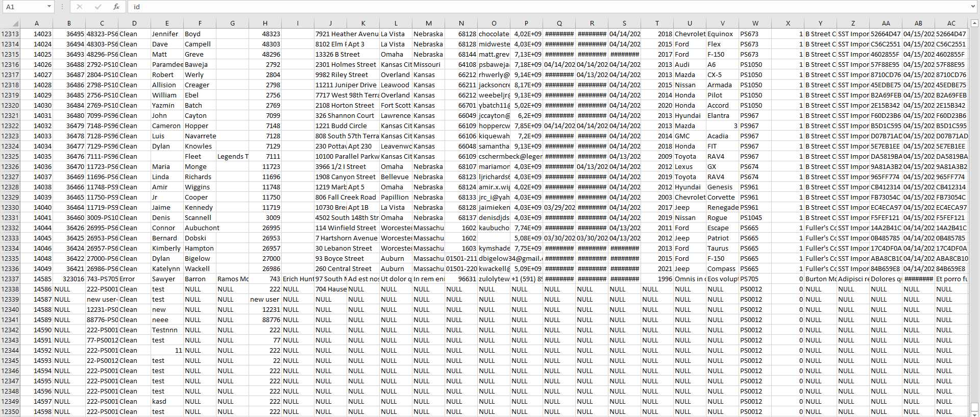The height and width of the screenshot is (417, 980).
Task: Select column W header
Action: click(x=755, y=23)
